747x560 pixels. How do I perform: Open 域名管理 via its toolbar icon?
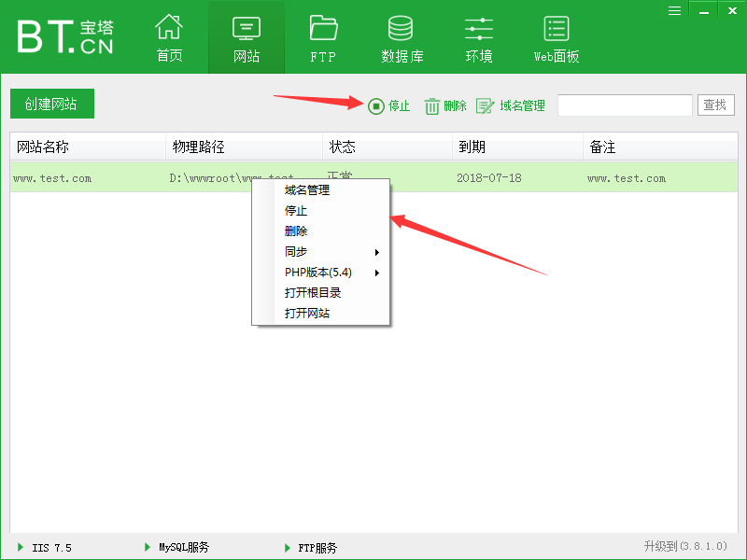click(485, 105)
